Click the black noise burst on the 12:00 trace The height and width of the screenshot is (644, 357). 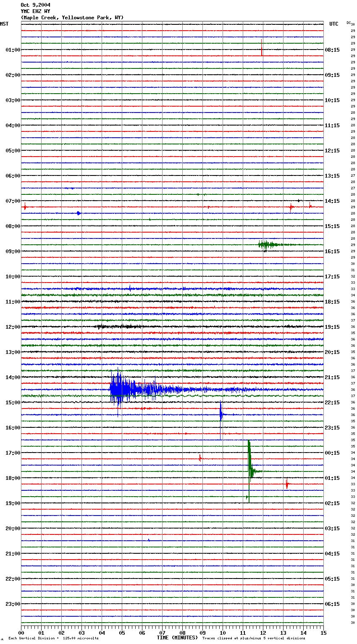120,326
